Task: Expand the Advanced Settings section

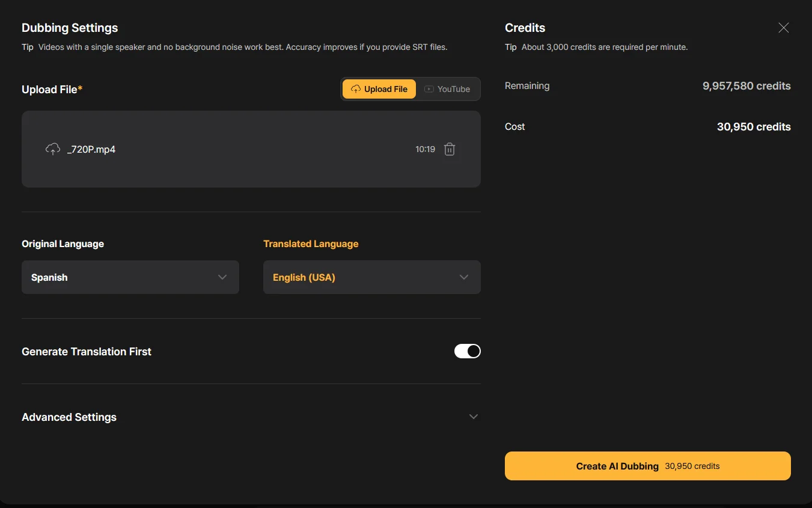Action: (x=251, y=417)
